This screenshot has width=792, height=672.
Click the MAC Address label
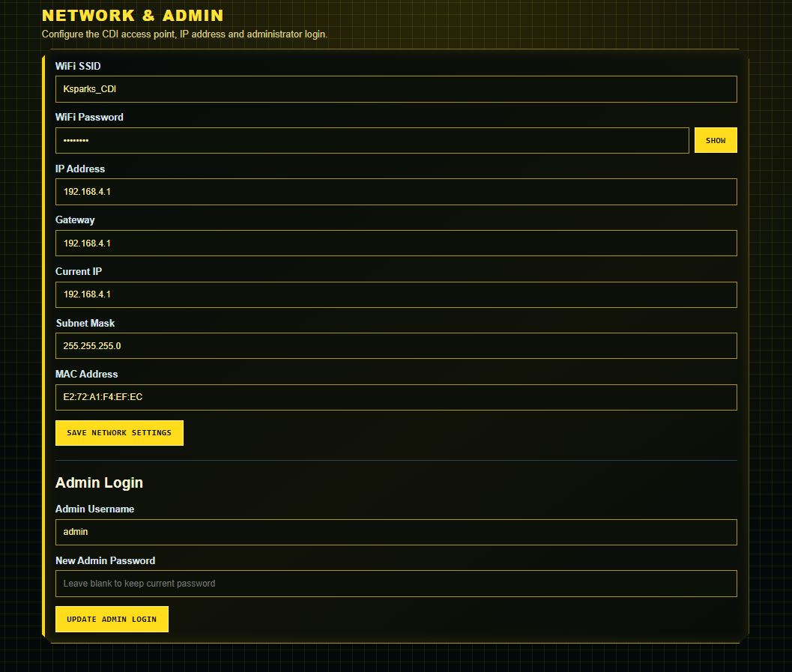pos(86,374)
